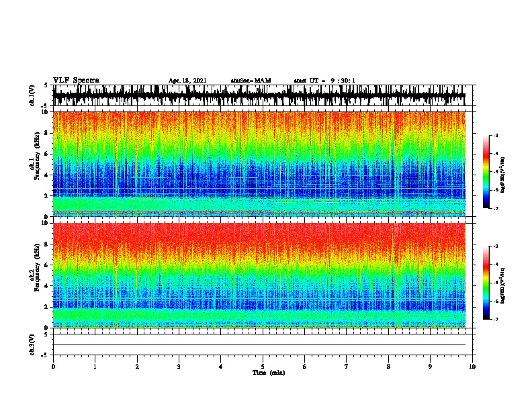This screenshot has width=532, height=411.
Task: Click the "-4" label on ch.2 colorbar
Action: tap(495, 265)
